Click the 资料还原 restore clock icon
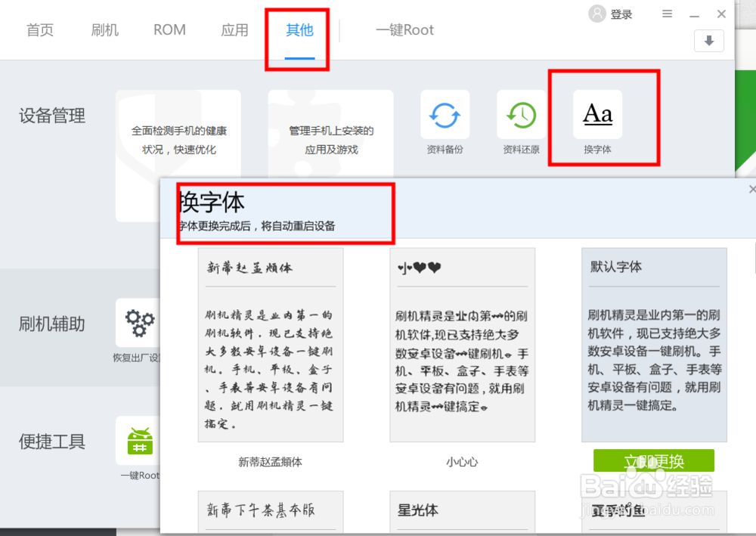 [521, 115]
